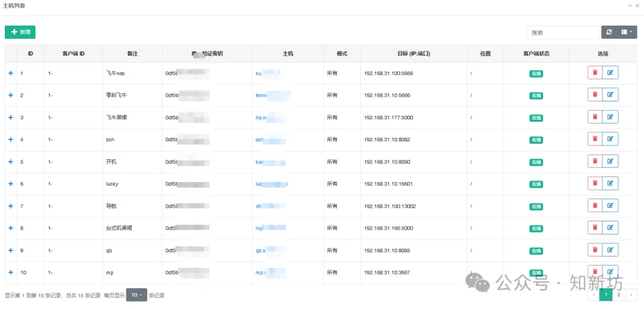The image size is (644, 309).
Task: Delete the 台式机黑裙 host entry
Action: pyautogui.click(x=595, y=228)
